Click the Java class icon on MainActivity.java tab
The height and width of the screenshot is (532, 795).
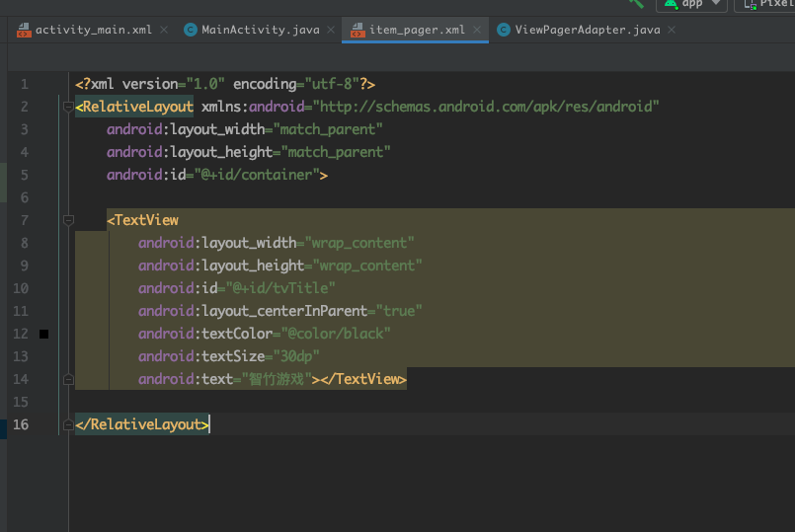[x=191, y=31]
